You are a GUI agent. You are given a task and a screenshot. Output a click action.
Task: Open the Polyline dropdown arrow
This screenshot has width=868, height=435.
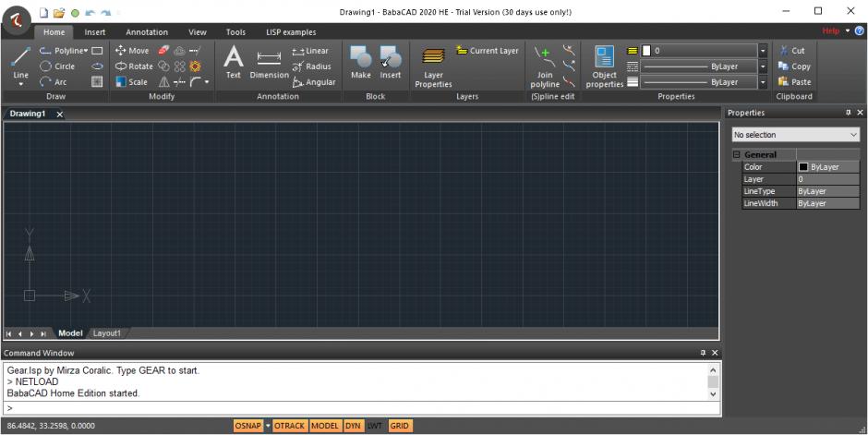pos(86,51)
